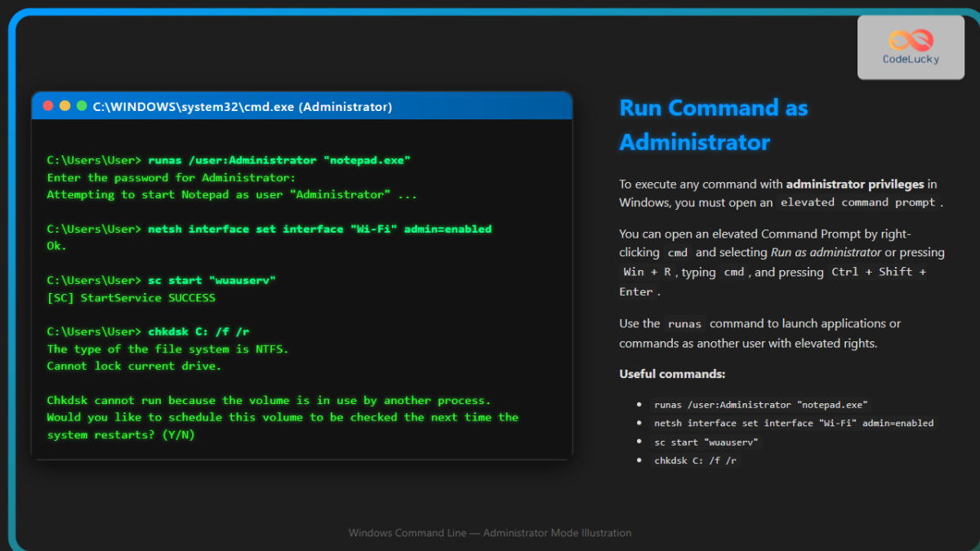Click the yellow traffic-light dot on terminal
This screenshot has height=551, width=980.
[x=65, y=105]
